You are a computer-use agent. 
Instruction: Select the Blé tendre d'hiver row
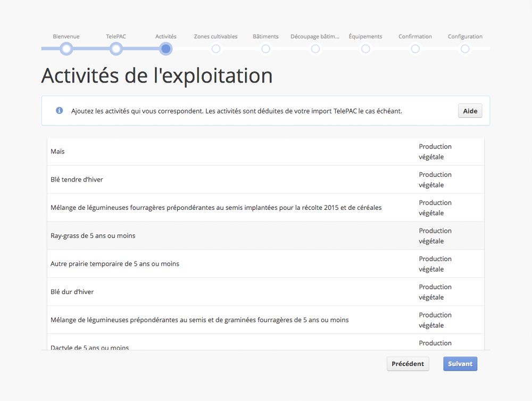click(265, 179)
